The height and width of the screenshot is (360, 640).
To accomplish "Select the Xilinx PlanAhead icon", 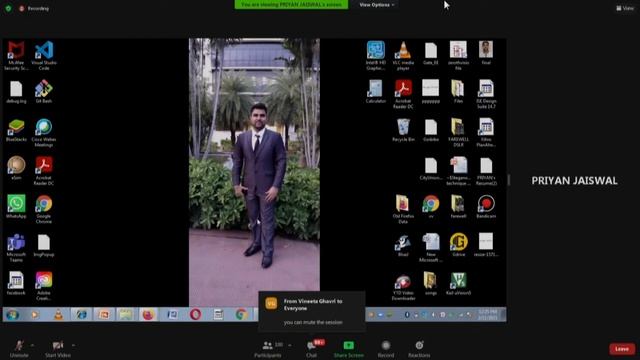I will (x=486, y=133).
